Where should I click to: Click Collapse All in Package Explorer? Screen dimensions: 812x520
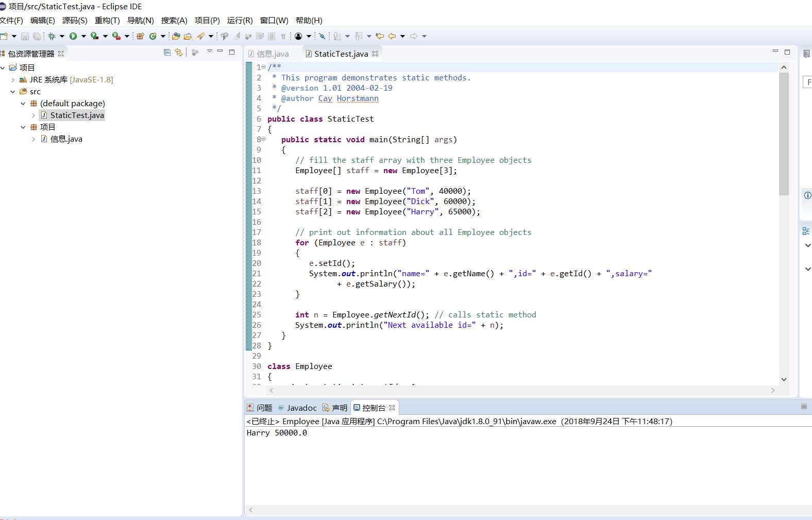(167, 52)
